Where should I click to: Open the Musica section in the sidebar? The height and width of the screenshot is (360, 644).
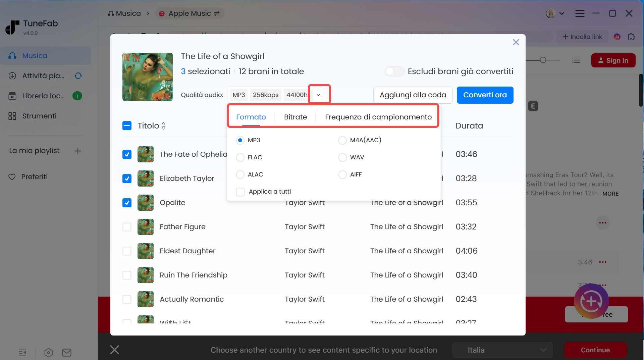tap(35, 55)
